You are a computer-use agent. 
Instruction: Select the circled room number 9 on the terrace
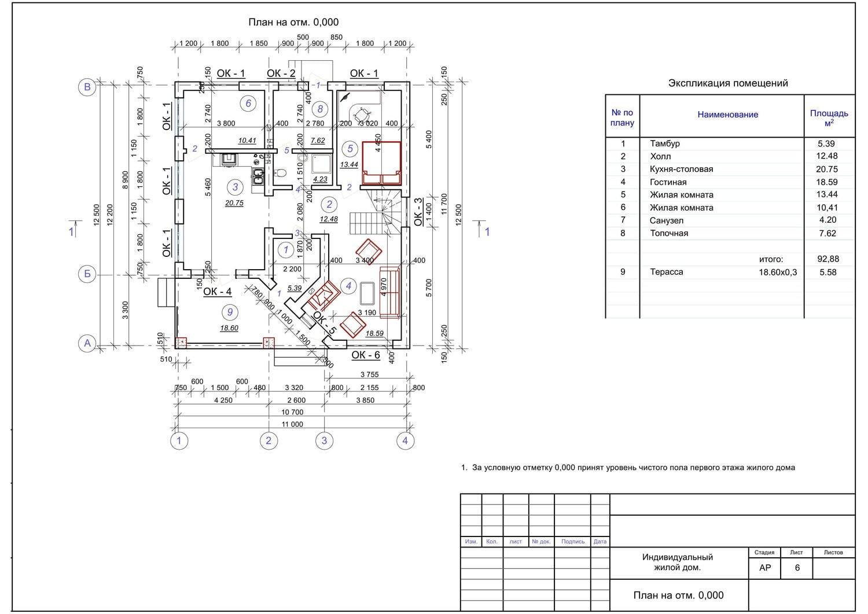[x=230, y=312]
